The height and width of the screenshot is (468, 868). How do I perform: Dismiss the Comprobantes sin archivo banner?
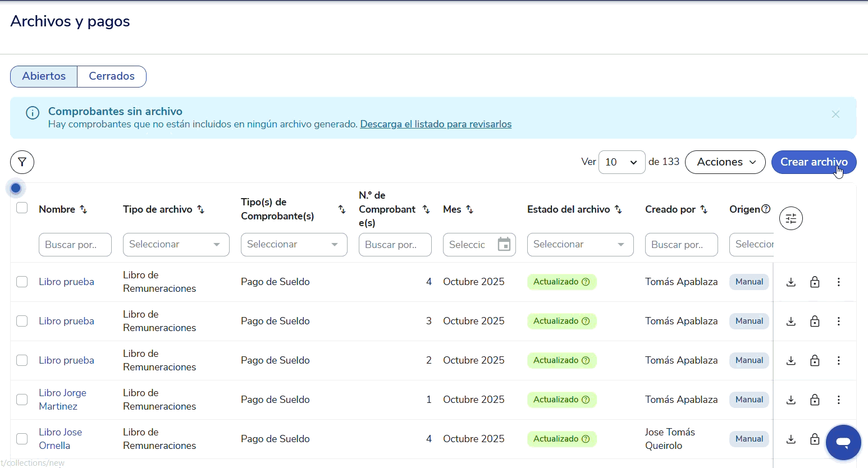click(835, 114)
